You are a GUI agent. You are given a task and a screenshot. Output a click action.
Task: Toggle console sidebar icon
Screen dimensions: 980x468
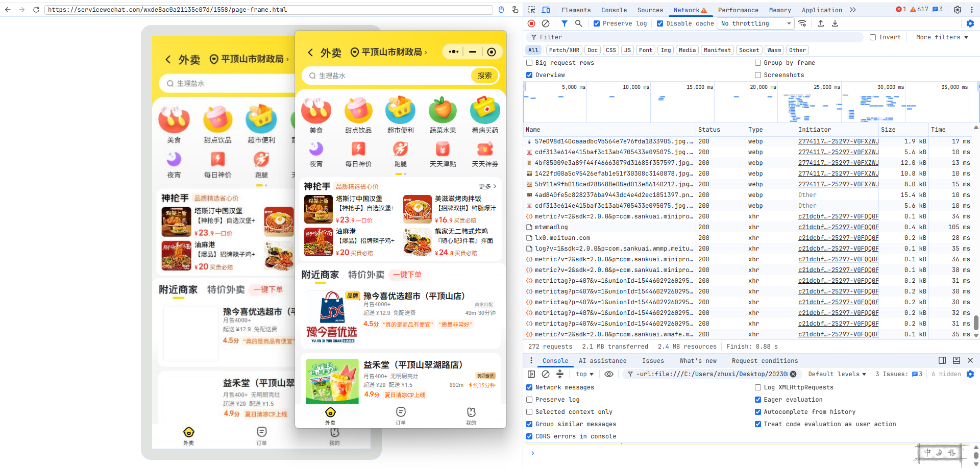click(x=531, y=374)
